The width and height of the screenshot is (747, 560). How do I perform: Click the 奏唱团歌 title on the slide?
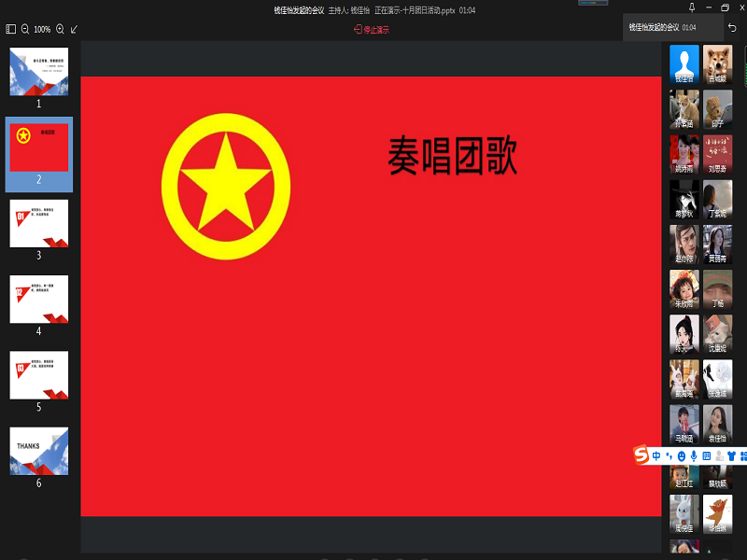453,156
